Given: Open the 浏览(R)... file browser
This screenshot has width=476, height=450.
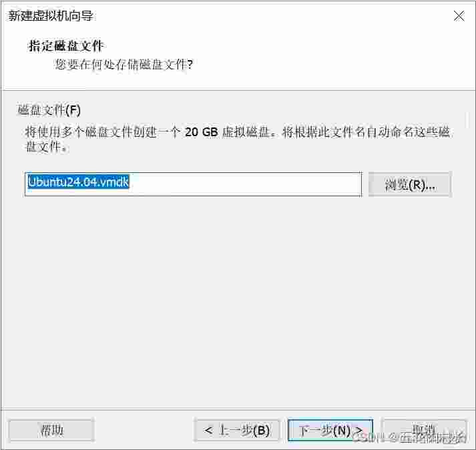Looking at the screenshot, I should tap(410, 184).
